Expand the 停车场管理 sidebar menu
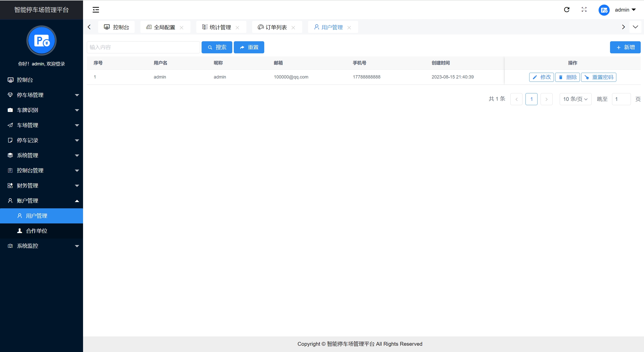 (x=42, y=95)
